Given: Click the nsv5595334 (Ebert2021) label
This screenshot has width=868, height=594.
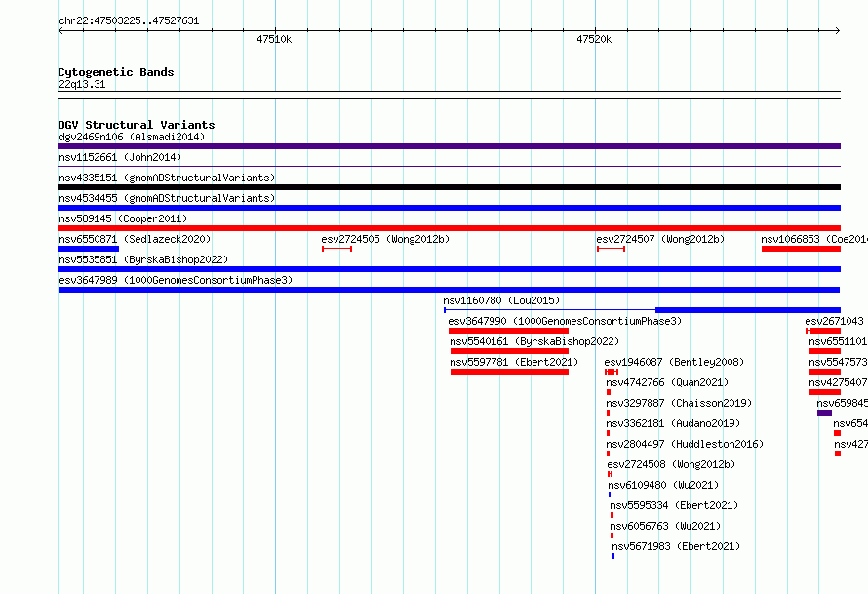Looking at the screenshot, I should 674,505.
